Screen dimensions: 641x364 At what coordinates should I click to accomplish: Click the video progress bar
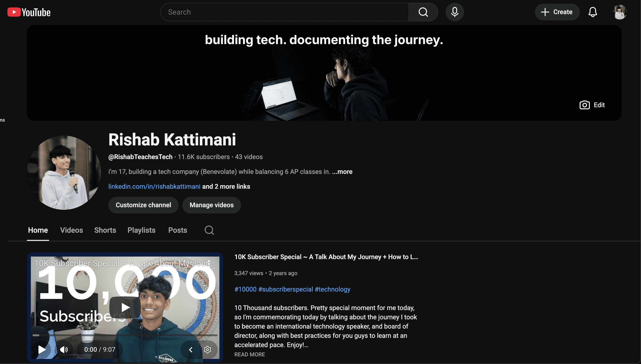(x=125, y=335)
